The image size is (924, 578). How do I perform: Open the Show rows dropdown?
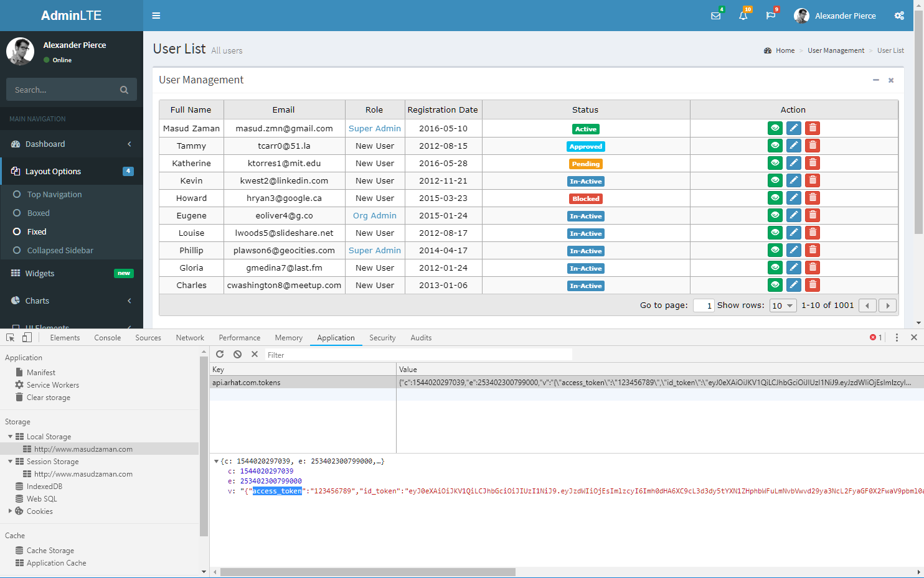[783, 305]
